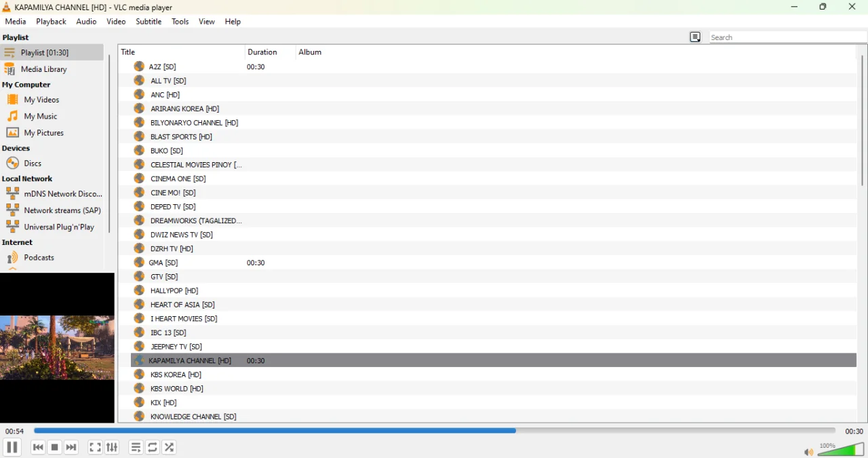Select Playlist [01:30] in sidebar
The image size is (868, 458).
coord(52,52)
